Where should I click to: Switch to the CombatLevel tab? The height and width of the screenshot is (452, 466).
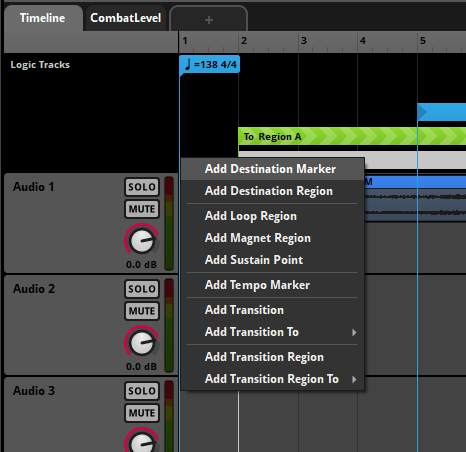(x=126, y=18)
